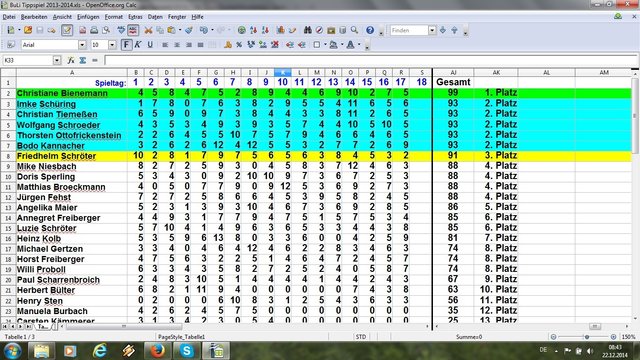Open the Gallery icon
This screenshot has height=360, width=640.
pyautogui.click(x=331, y=30)
